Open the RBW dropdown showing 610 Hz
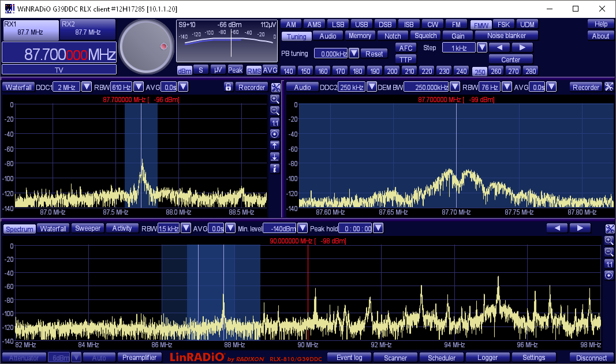 click(137, 87)
